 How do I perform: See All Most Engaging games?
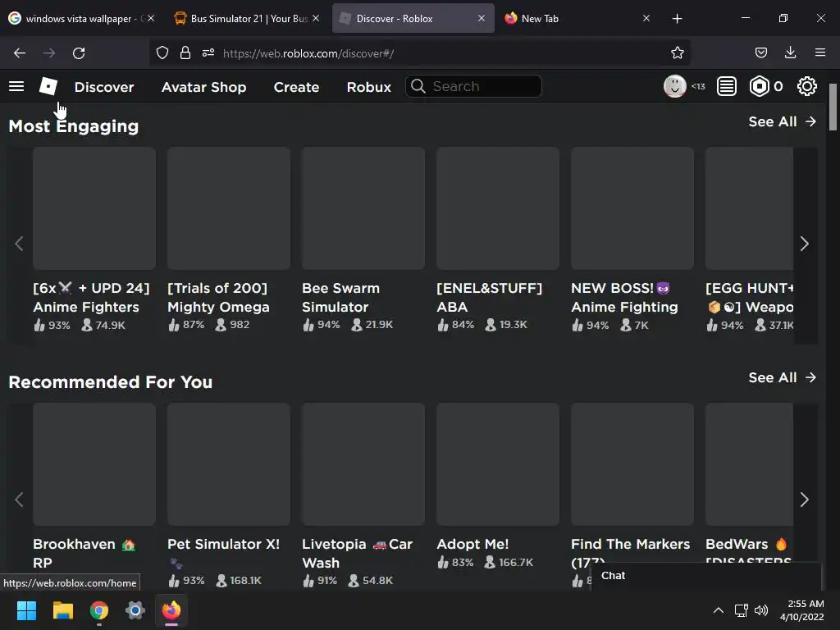pos(782,121)
